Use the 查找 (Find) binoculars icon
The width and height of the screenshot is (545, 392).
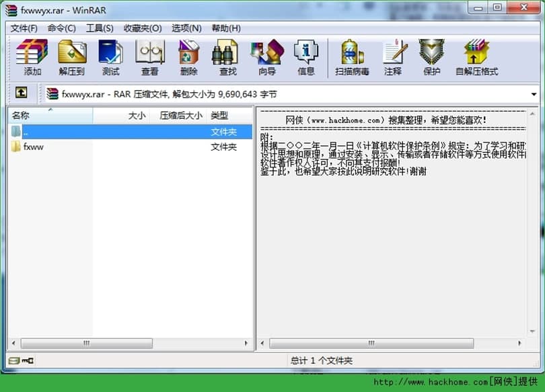(225, 56)
